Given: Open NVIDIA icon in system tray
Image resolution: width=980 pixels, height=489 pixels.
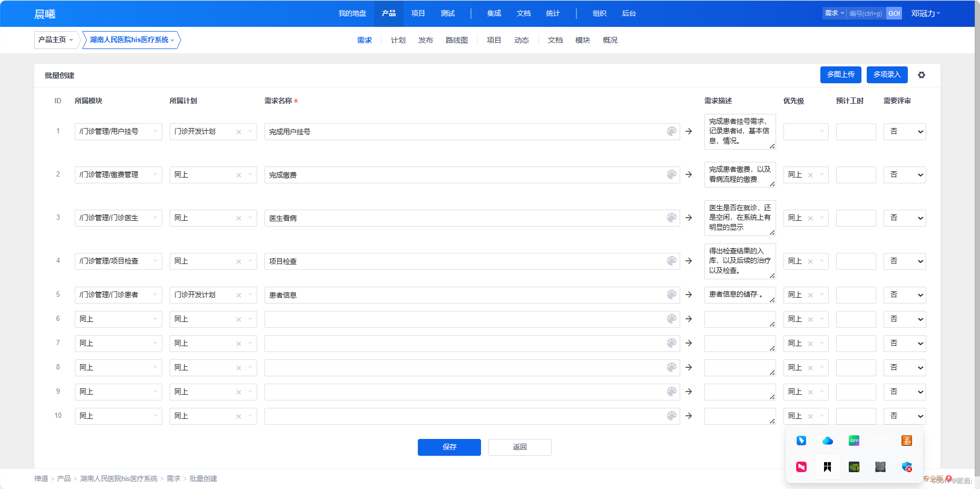Looking at the screenshot, I should [854, 467].
